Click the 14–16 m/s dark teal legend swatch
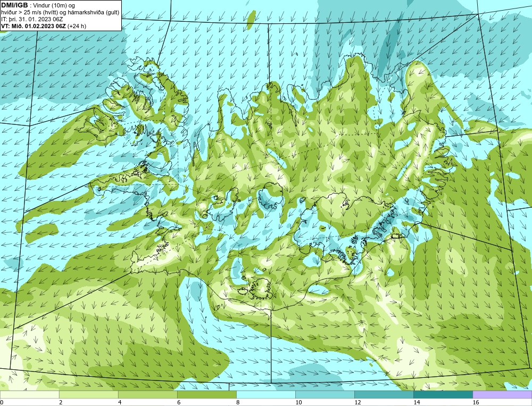Image resolution: width=532 pixels, height=406 pixels. pos(443,395)
